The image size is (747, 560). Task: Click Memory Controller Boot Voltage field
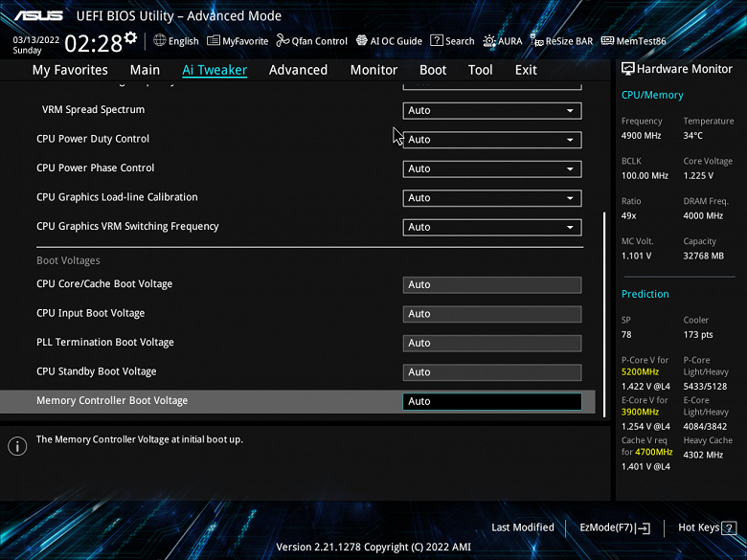tap(491, 401)
